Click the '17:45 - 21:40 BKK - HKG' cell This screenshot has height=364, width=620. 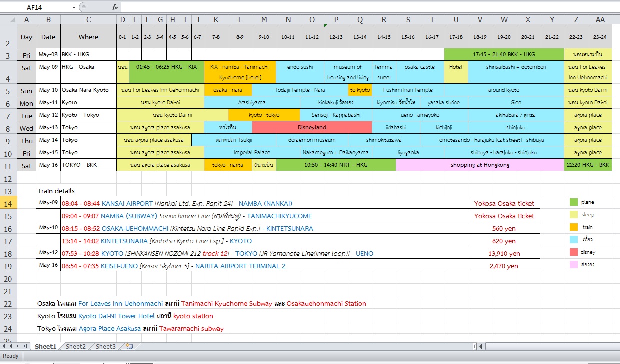click(504, 54)
